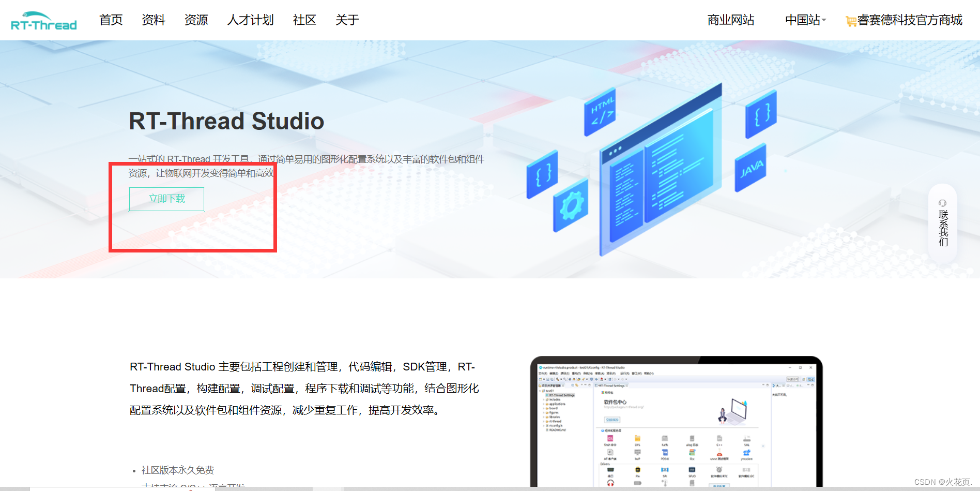Select the 人才计划 navigation item
This screenshot has width=980, height=491.
250,20
